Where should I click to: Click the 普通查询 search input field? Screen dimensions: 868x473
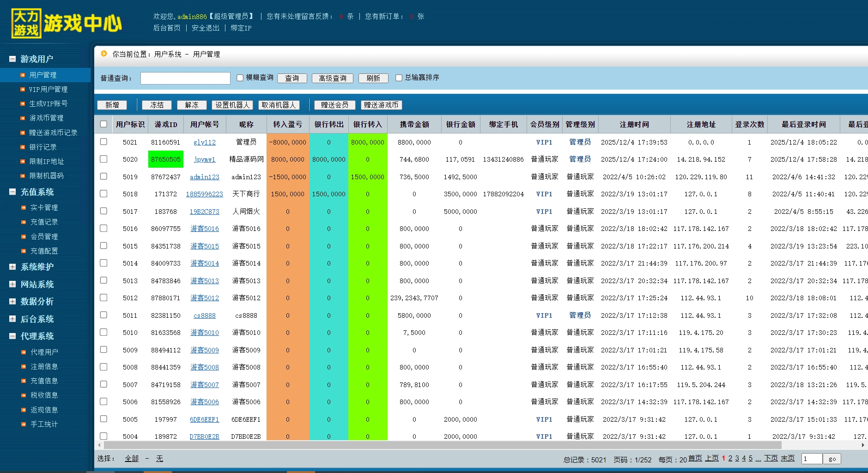tap(185, 78)
